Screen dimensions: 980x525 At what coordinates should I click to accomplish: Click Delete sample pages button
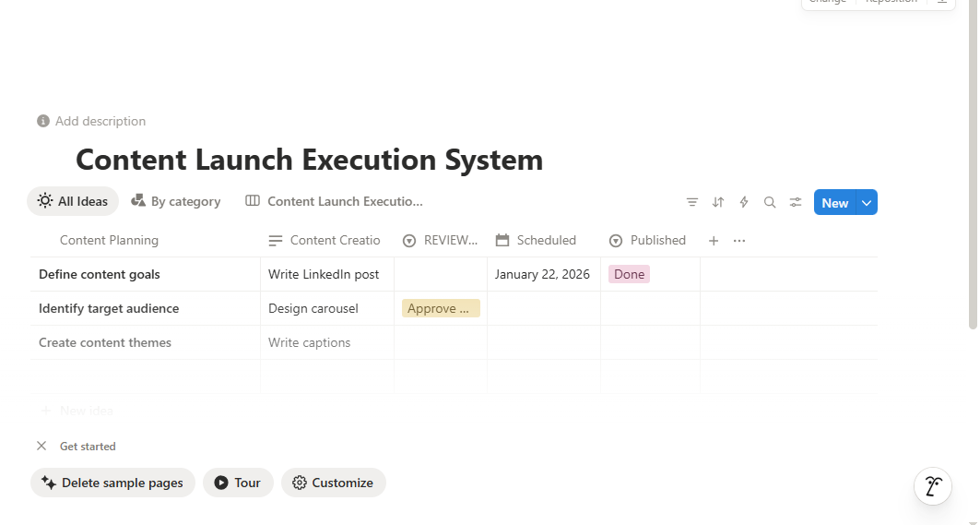click(112, 483)
